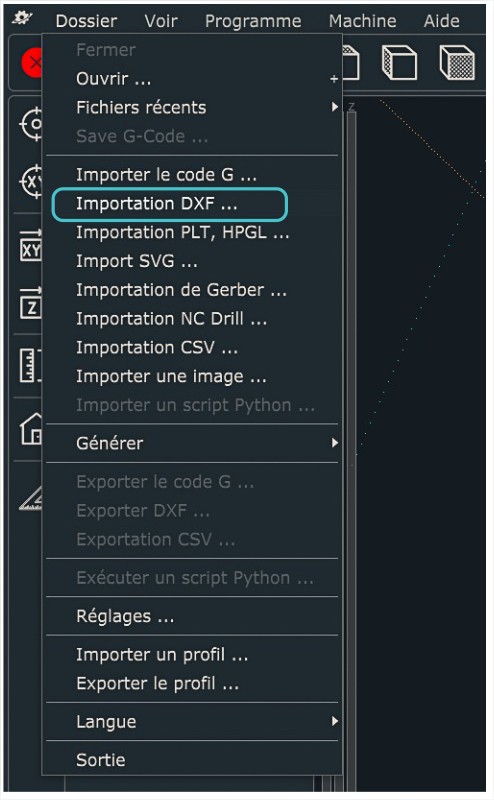
Task: Click the XY offset icon in sidebar
Action: coord(31,247)
